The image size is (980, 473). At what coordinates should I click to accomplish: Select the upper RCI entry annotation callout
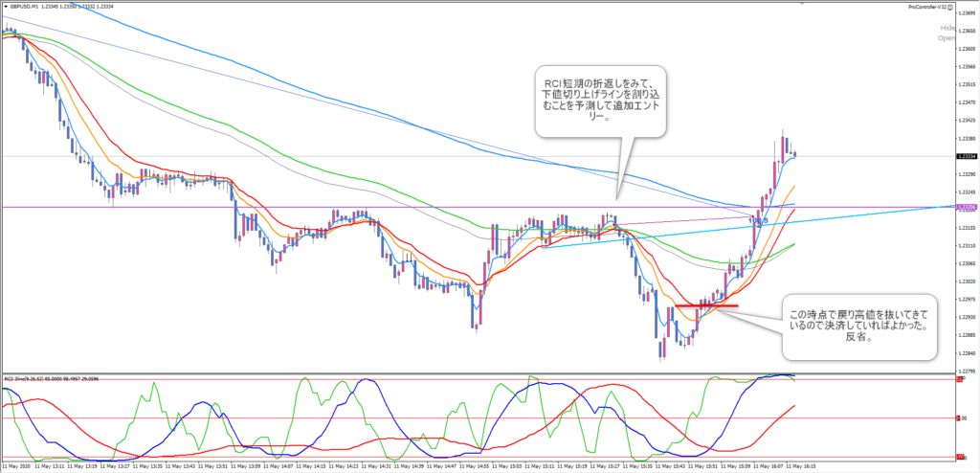(599, 101)
